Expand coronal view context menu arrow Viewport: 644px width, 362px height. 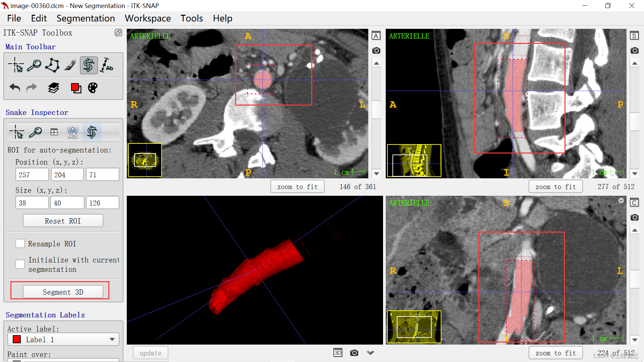coord(621,200)
